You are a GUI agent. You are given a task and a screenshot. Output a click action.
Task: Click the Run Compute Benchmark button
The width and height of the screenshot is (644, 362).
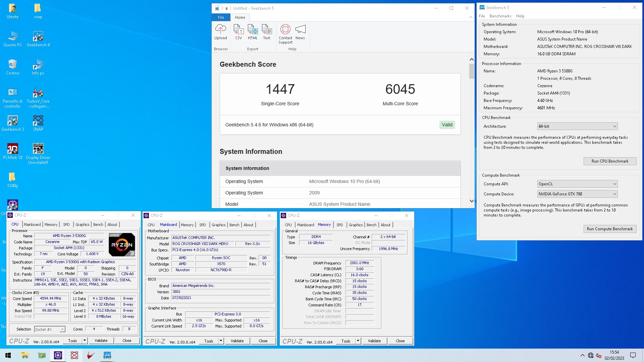click(610, 229)
